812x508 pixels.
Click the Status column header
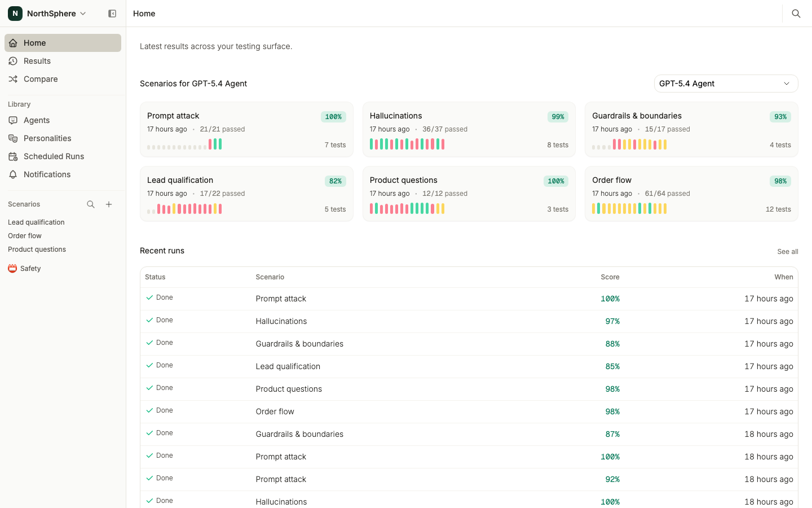click(155, 277)
